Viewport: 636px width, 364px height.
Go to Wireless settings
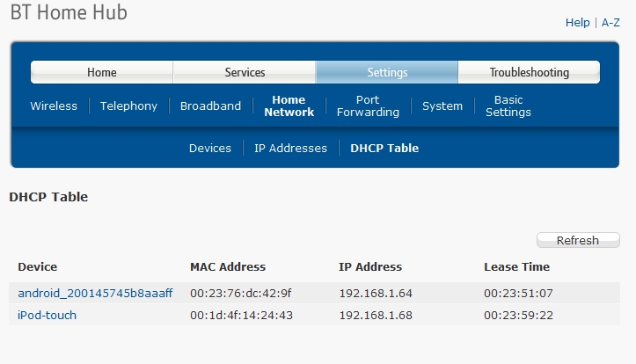click(x=54, y=106)
